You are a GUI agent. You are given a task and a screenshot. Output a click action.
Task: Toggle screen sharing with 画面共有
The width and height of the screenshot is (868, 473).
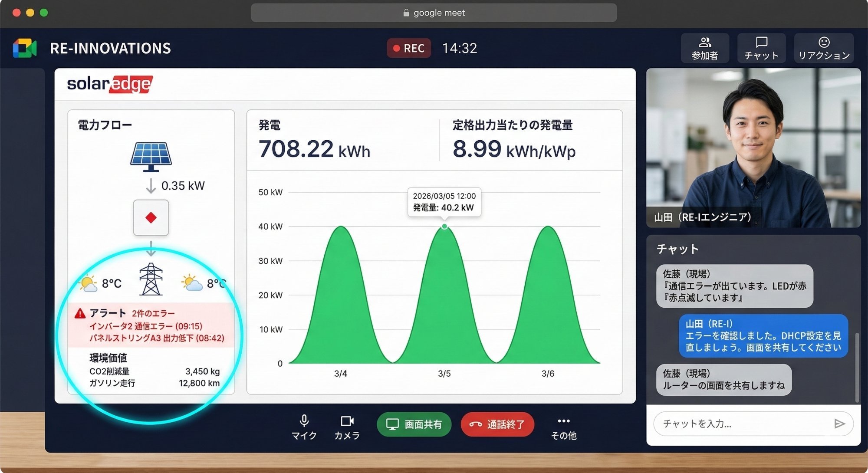(413, 424)
